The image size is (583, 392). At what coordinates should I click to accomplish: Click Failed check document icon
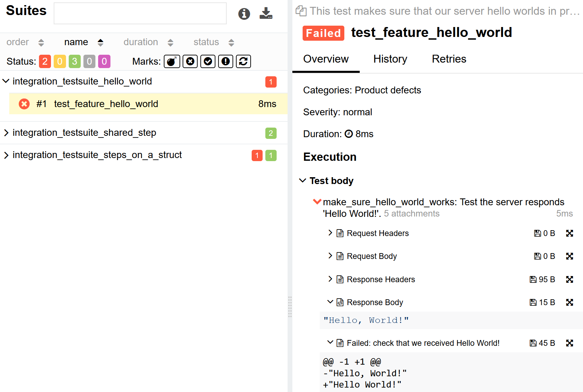pyautogui.click(x=340, y=343)
